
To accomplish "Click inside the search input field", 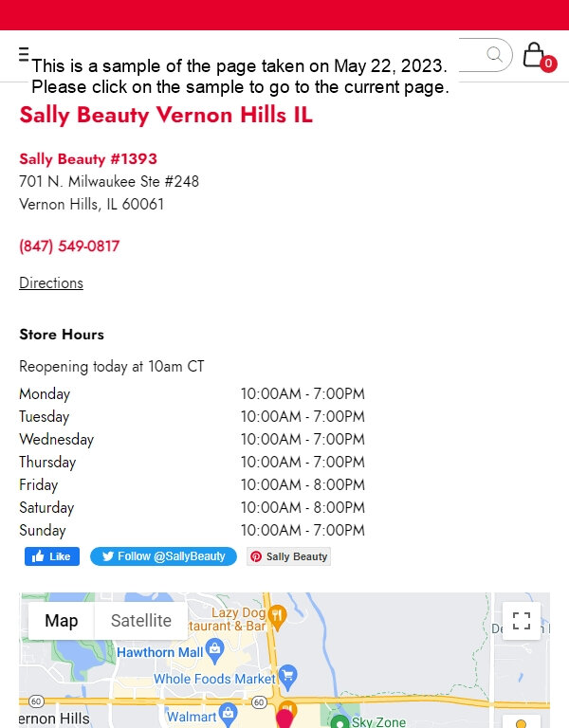I will point(471,54).
